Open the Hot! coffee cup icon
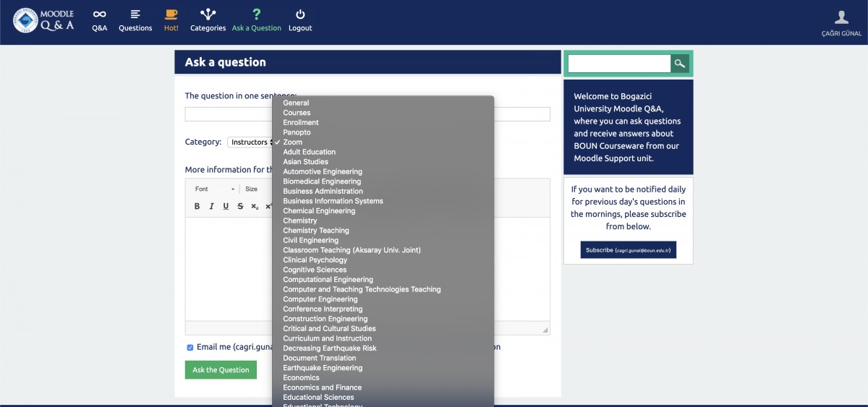 tap(171, 14)
